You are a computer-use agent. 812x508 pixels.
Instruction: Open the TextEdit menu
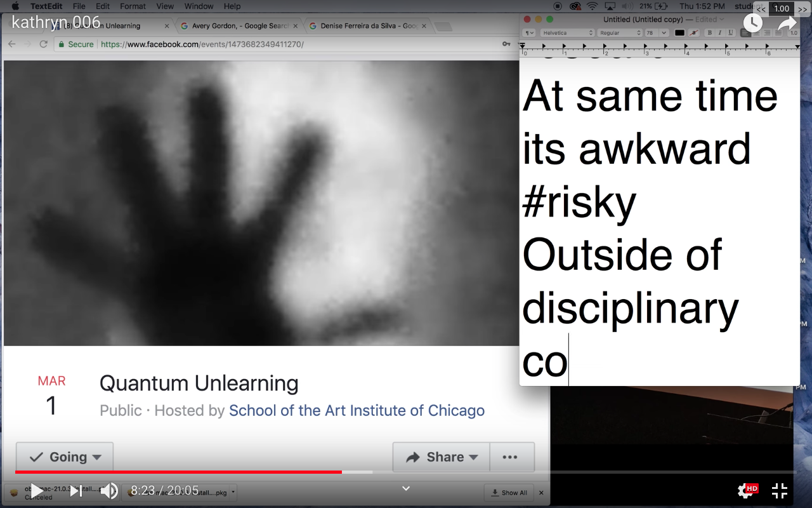click(45, 6)
